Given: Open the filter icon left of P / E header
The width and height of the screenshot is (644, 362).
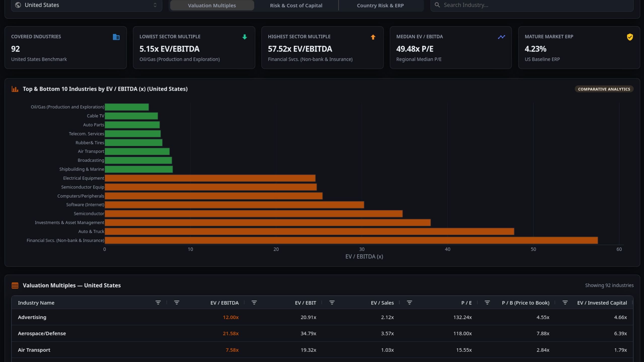Looking at the screenshot, I should pyautogui.click(x=410, y=303).
